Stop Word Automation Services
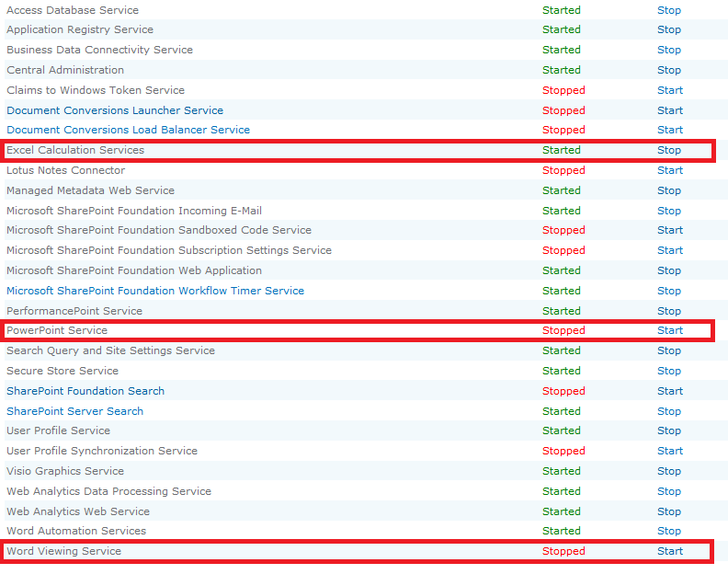Image resolution: width=728 pixels, height=574 pixels. 668,532
